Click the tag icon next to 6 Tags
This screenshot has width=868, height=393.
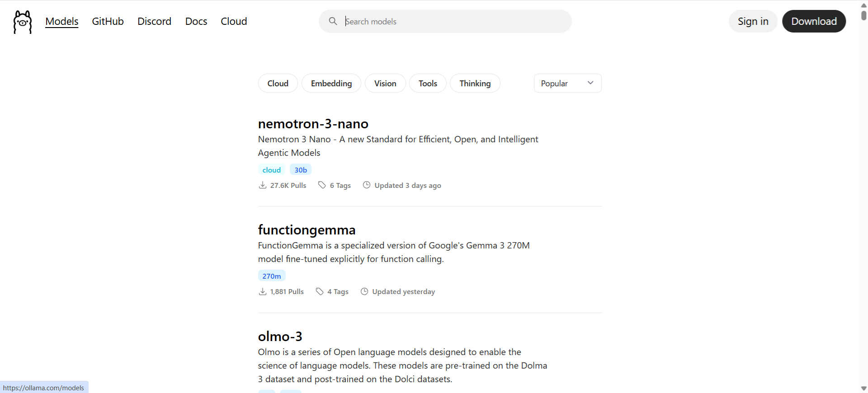[x=322, y=185]
